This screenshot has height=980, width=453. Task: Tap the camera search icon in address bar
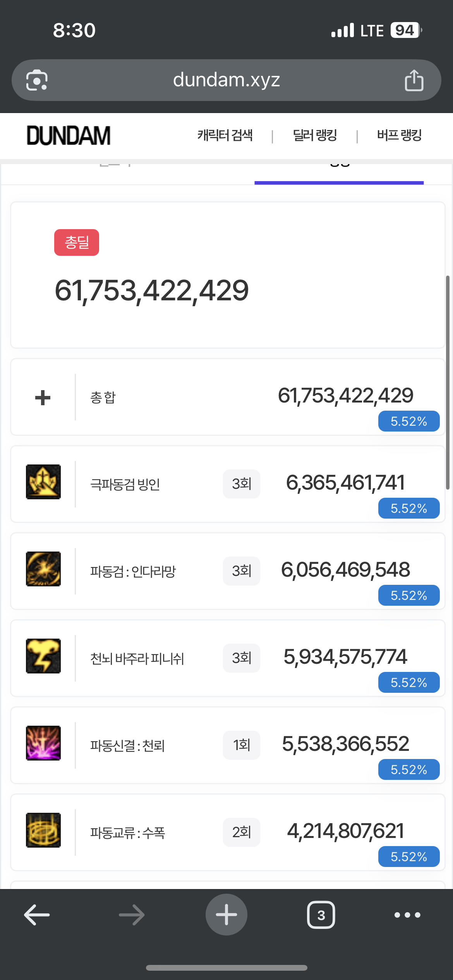coord(37,81)
